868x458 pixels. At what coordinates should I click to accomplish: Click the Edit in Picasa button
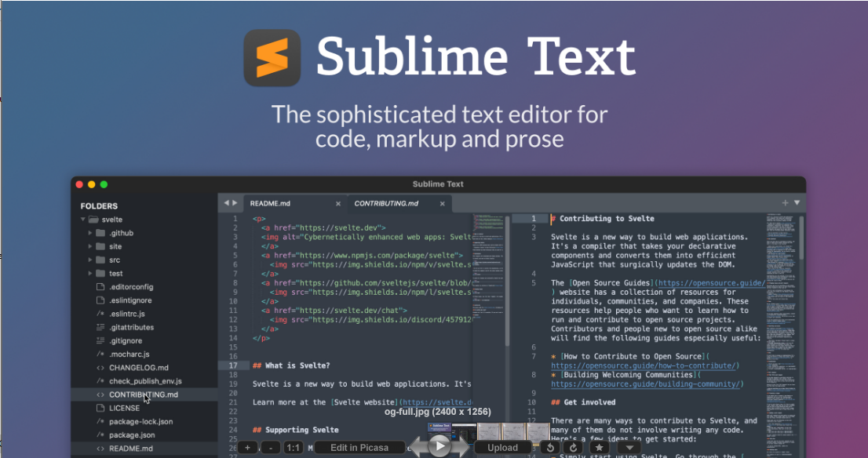(359, 448)
